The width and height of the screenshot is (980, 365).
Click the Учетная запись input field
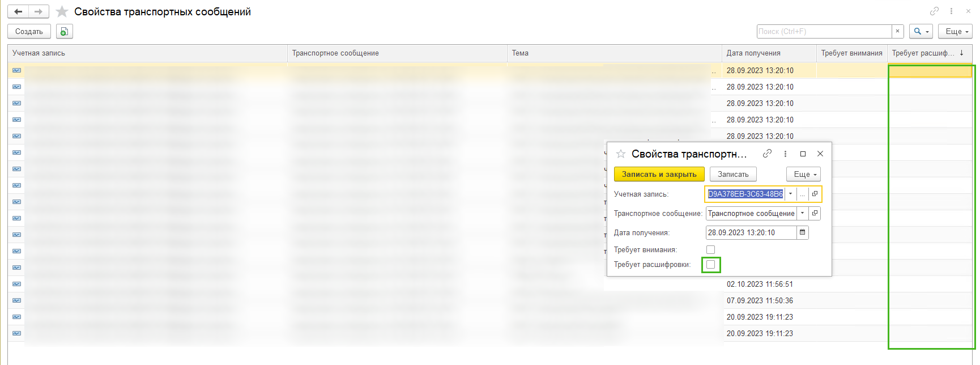click(745, 194)
